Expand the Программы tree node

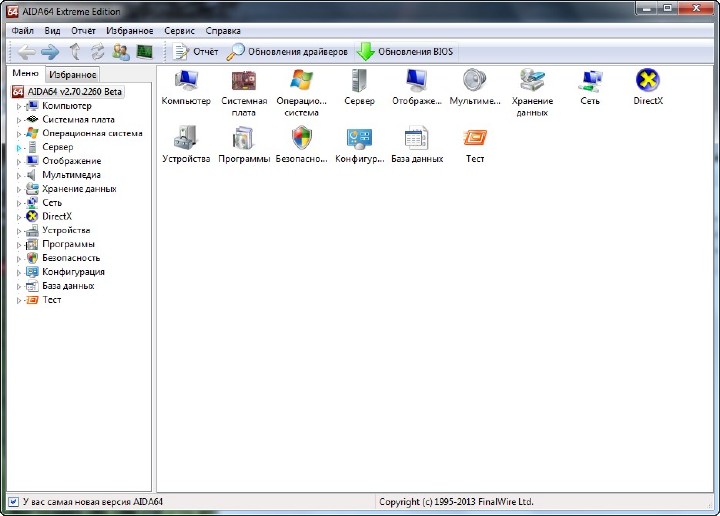click(x=19, y=244)
